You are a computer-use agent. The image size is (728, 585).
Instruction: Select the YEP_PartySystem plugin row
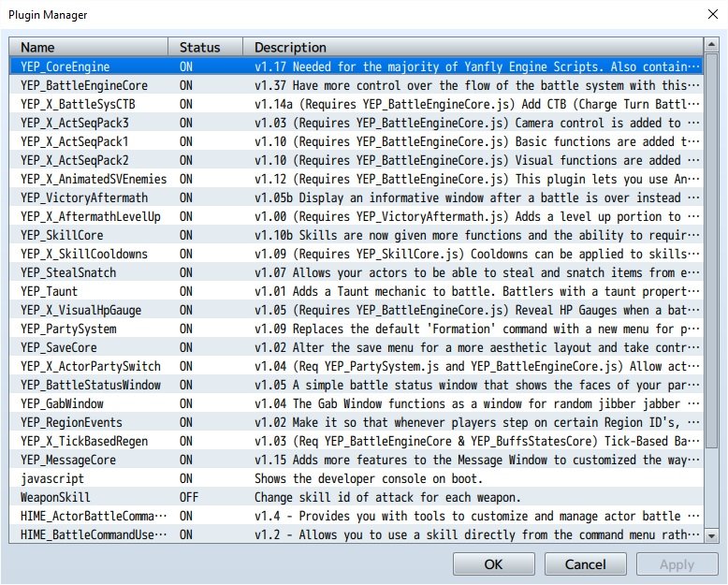(357, 329)
